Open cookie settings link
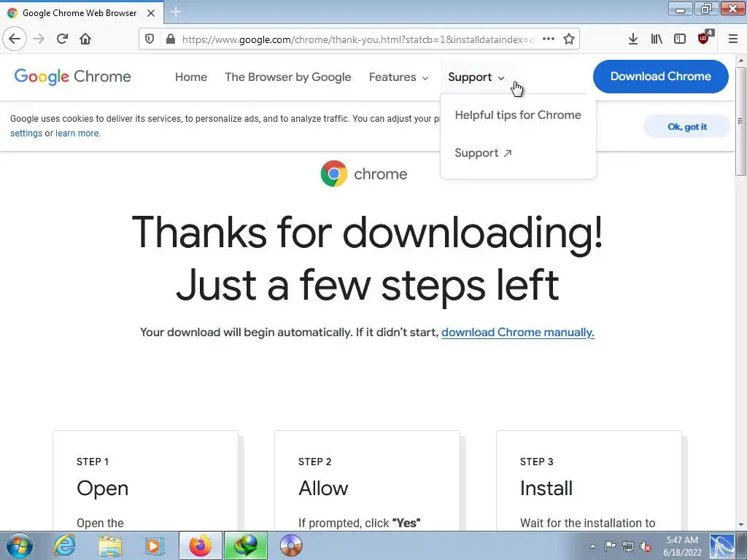 click(x=26, y=133)
